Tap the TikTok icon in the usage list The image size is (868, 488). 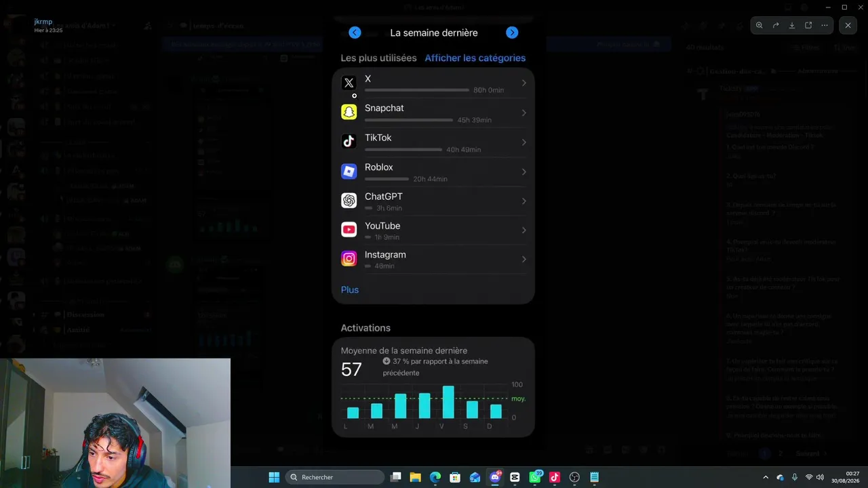(349, 142)
